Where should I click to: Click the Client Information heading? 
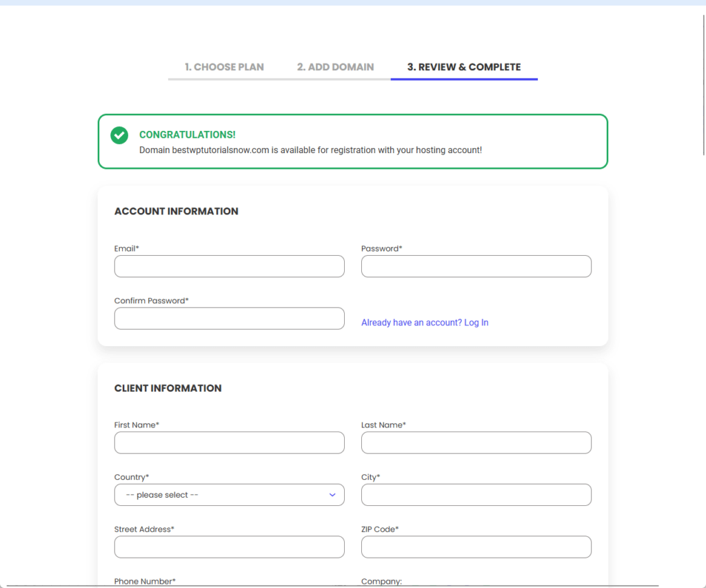pos(168,388)
